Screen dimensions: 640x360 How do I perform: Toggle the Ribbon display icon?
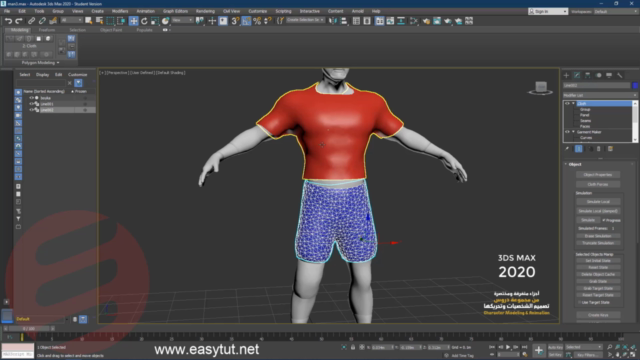coord(380,21)
